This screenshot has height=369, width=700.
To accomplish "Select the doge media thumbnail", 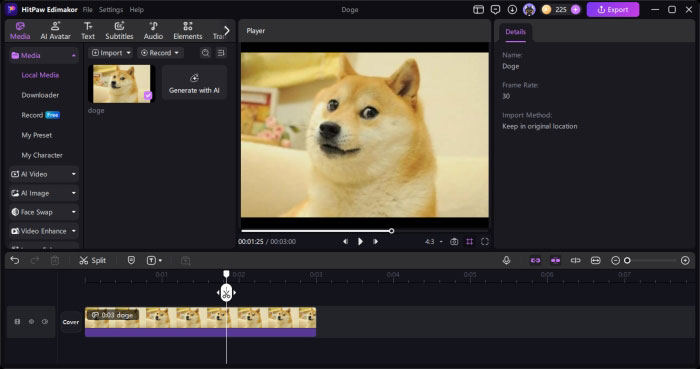I will pyautogui.click(x=121, y=84).
